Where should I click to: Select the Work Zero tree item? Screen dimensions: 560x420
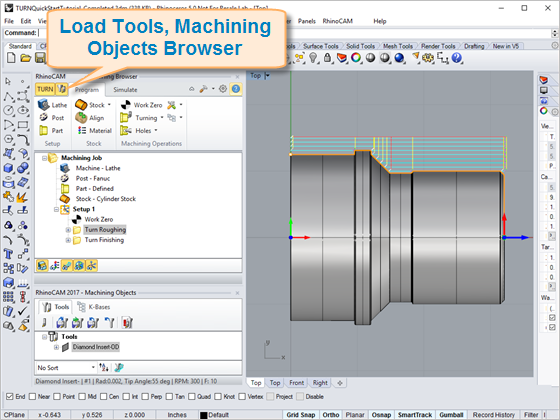pyautogui.click(x=99, y=219)
